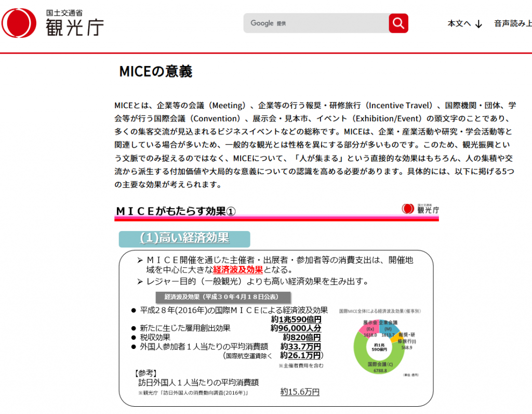Click the MICEの意義 page heading
532x414 pixels.
[x=156, y=72]
